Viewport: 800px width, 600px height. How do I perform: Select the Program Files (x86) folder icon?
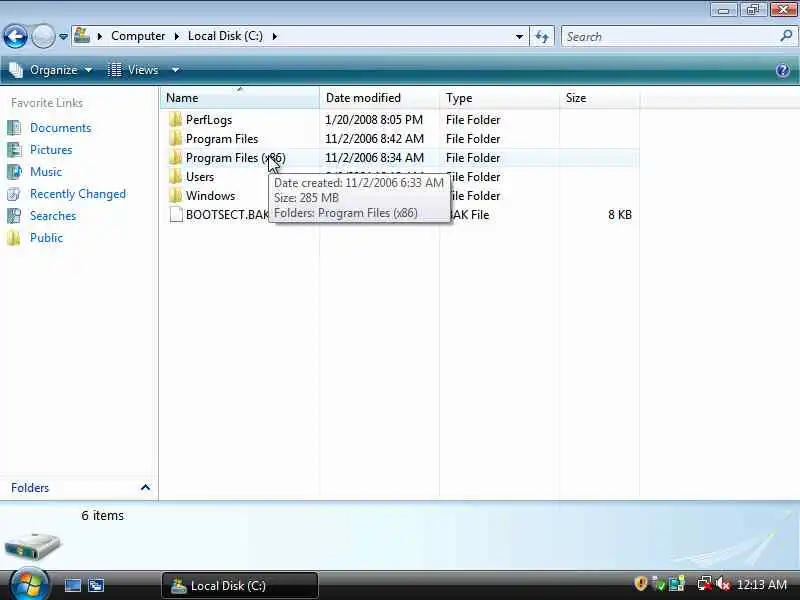click(176, 158)
